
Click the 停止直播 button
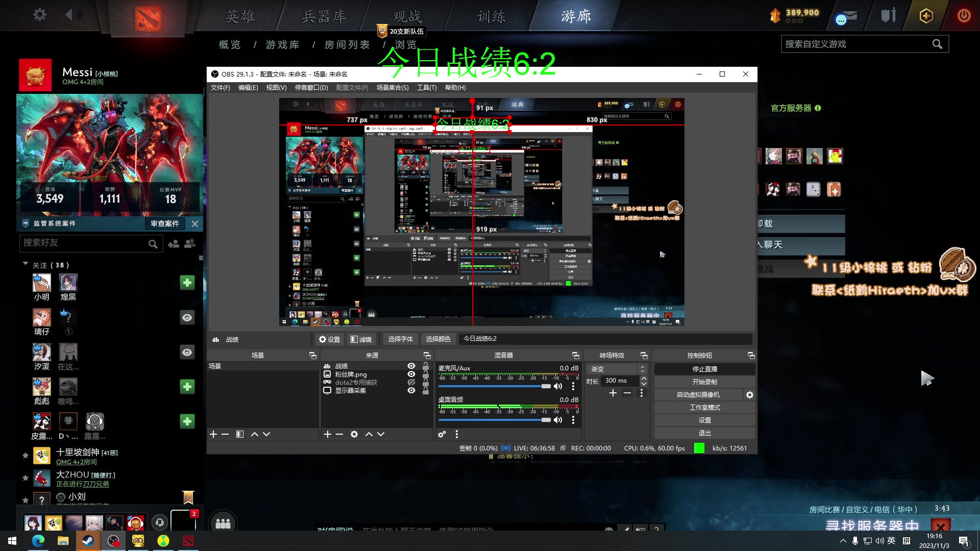704,369
